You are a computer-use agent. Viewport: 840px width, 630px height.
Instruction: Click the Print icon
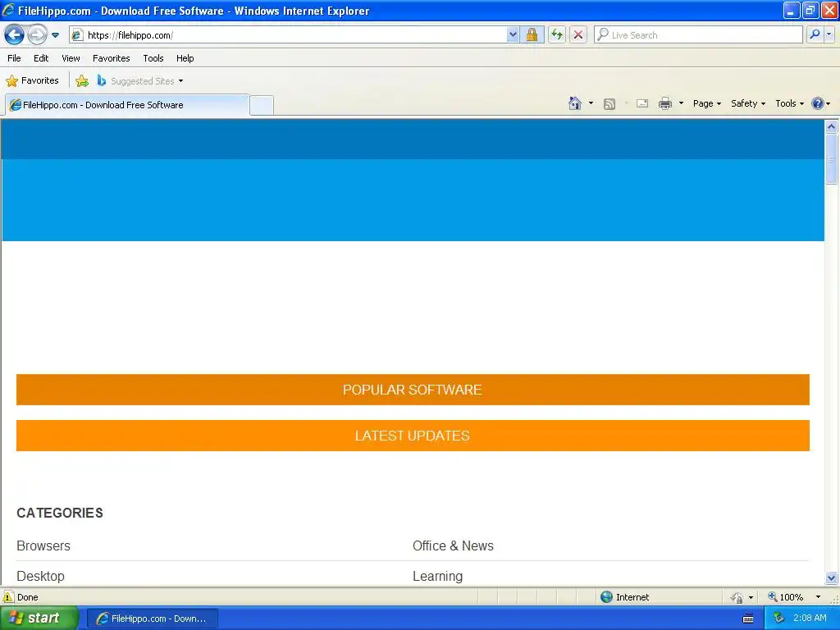(665, 103)
